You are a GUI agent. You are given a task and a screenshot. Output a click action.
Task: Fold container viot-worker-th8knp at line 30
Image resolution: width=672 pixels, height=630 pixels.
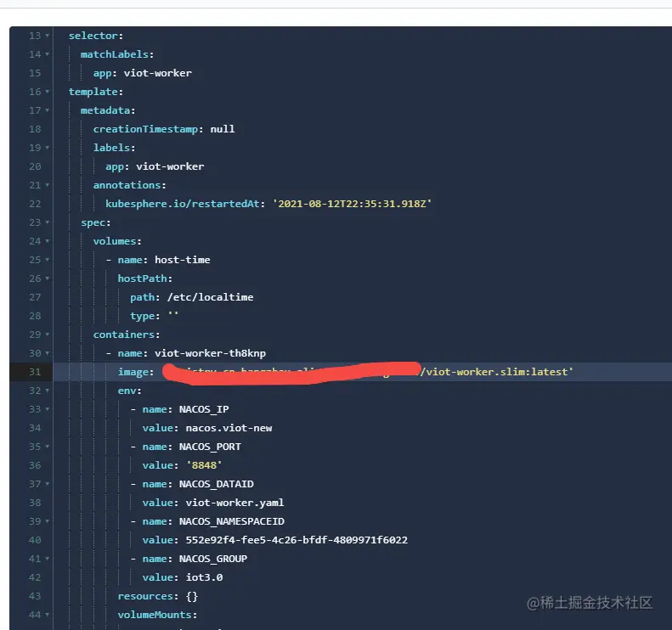pos(47,353)
